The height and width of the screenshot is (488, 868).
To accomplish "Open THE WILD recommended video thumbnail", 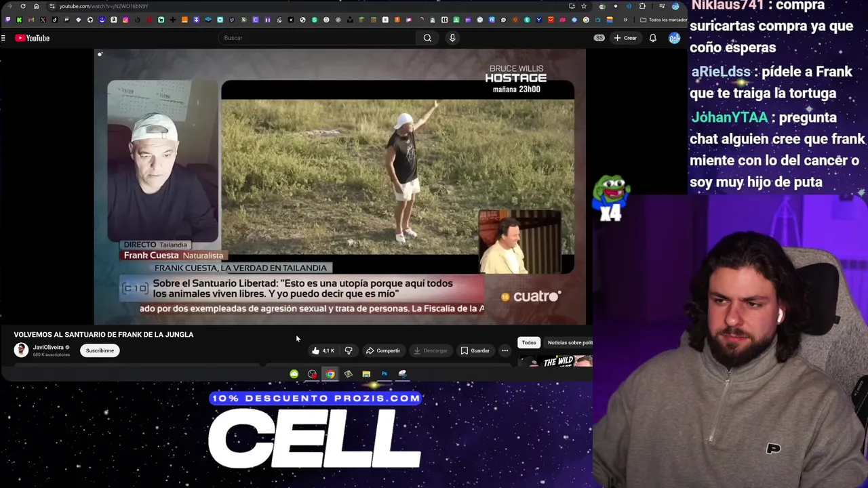I will pos(556,361).
